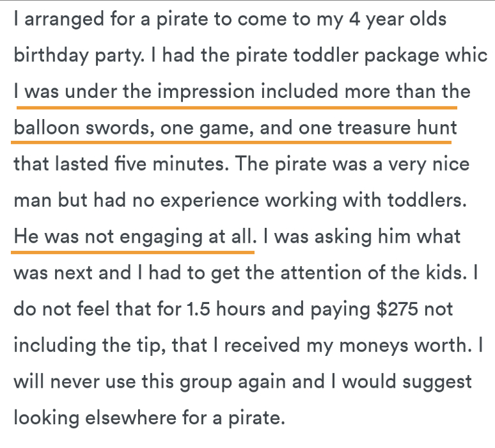The image size is (495, 448).
Task: Click the closing words "looking elsewhere for a pirate"
Action: [148, 419]
